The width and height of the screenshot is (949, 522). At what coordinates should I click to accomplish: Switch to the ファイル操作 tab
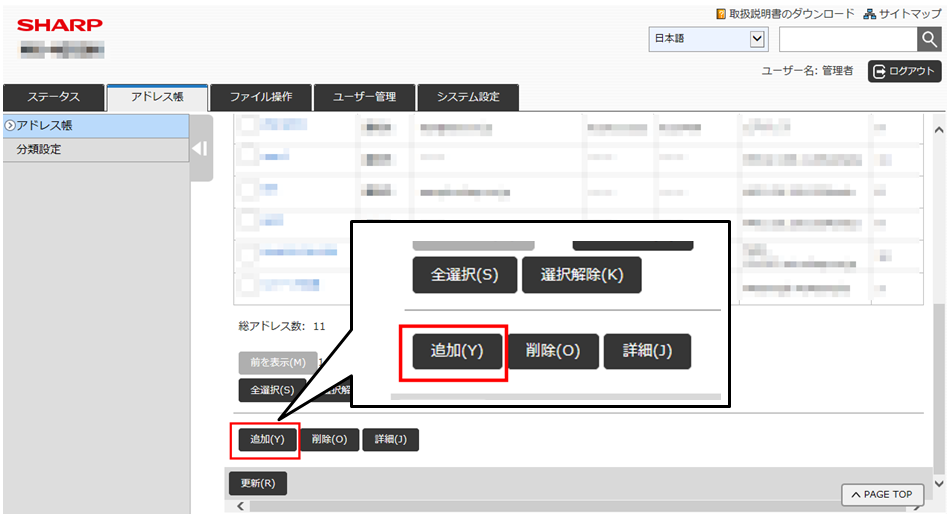pyautogui.click(x=261, y=97)
